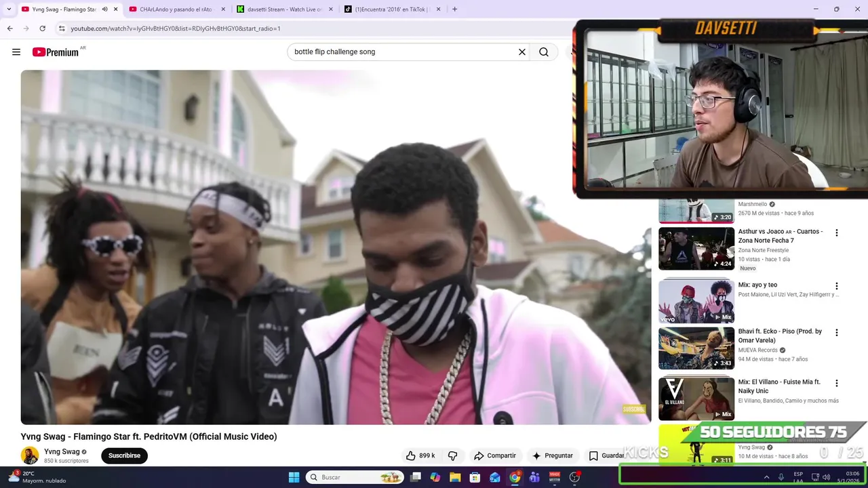Image resolution: width=868 pixels, height=488 pixels.
Task: Open the volume speaker tray icon
Action: [x=826, y=477]
